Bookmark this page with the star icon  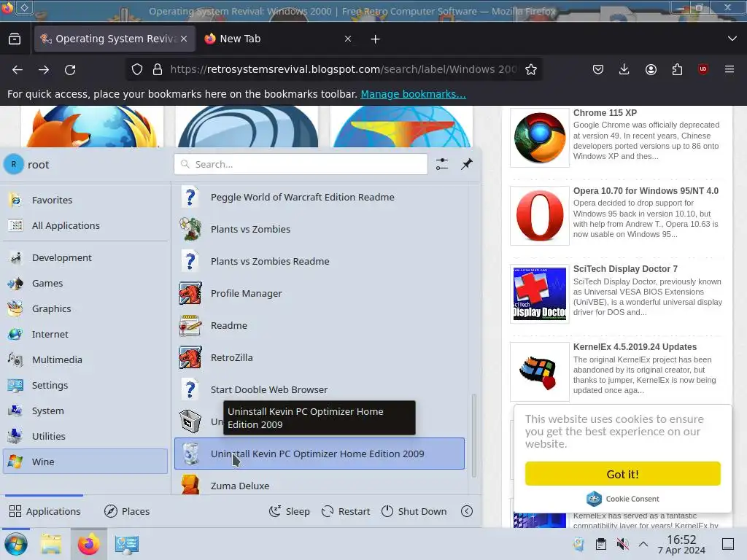pos(531,69)
